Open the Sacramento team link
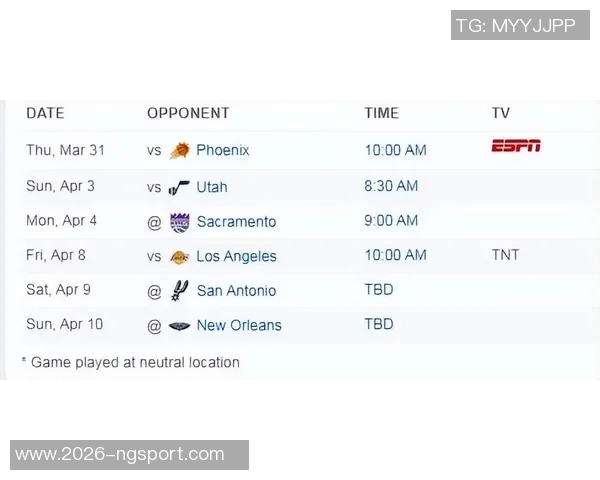600x480 pixels. pos(236,222)
